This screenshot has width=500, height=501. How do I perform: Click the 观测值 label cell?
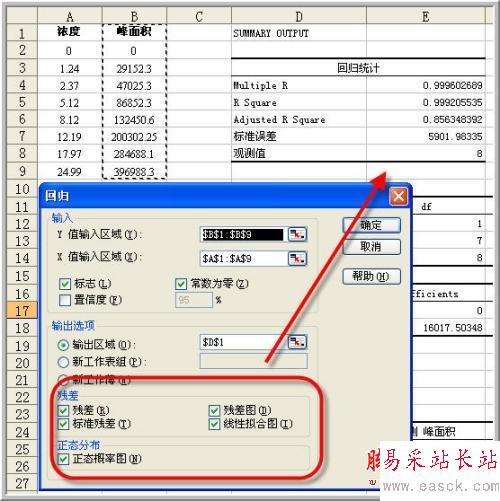299,154
